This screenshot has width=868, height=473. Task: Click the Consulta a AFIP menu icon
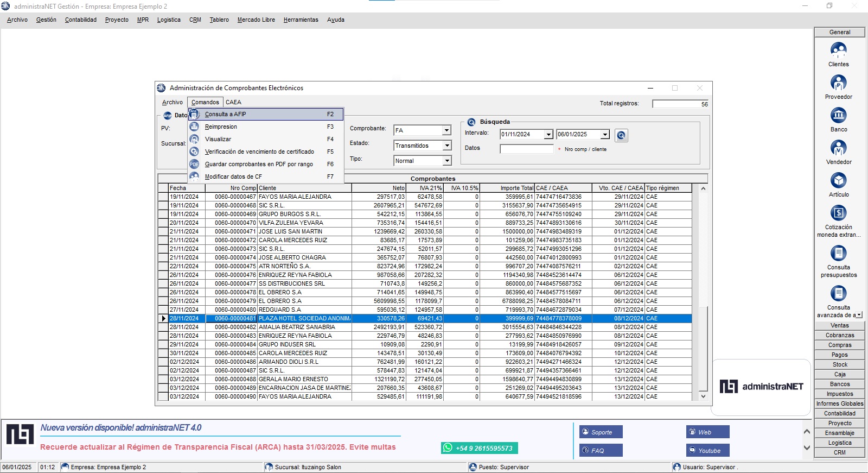(x=194, y=114)
